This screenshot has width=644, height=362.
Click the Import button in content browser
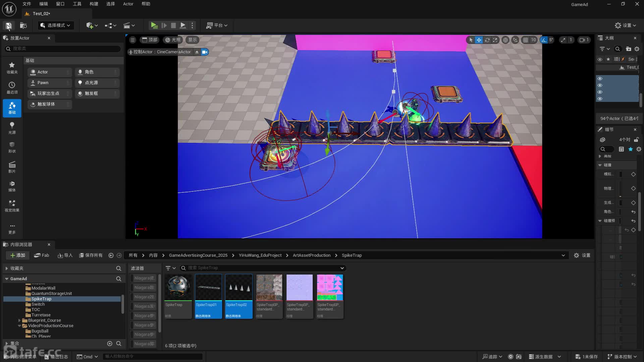65,255
